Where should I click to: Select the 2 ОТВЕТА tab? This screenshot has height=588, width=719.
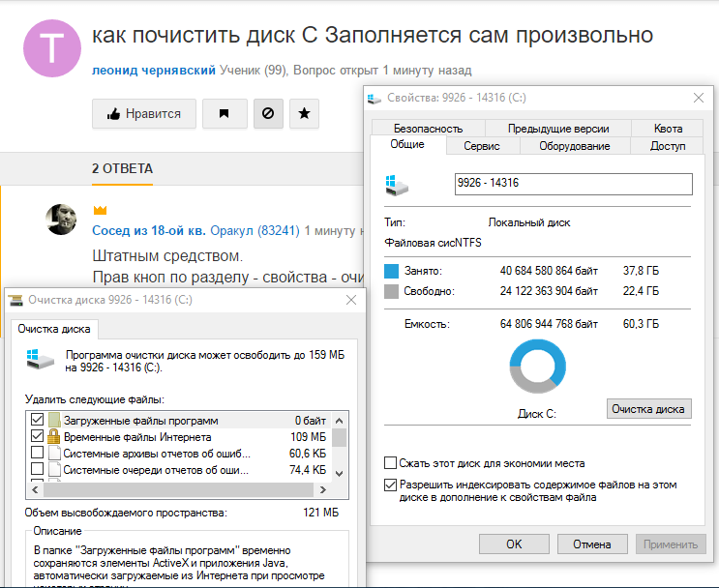(122, 168)
